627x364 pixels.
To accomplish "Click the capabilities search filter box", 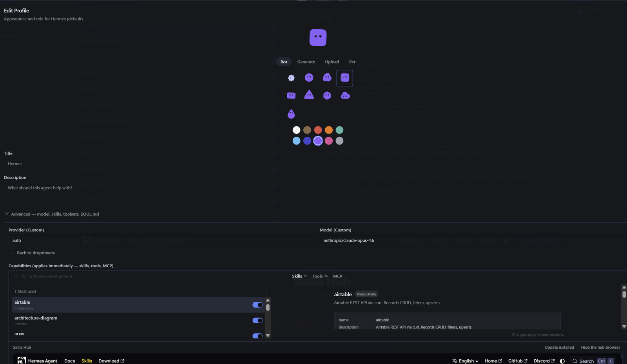I will [149, 276].
